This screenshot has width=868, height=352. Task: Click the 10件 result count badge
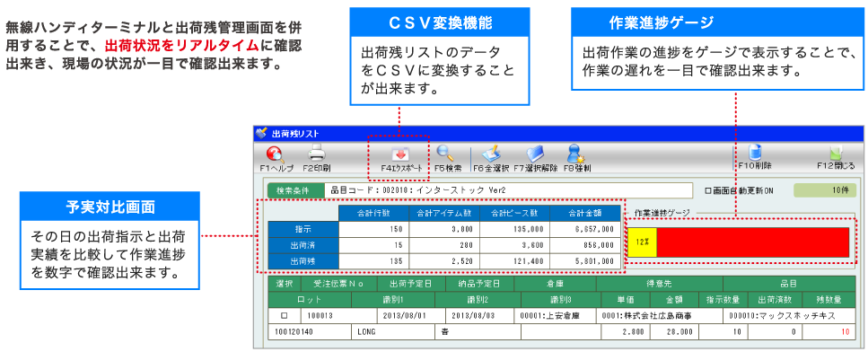[x=825, y=190]
